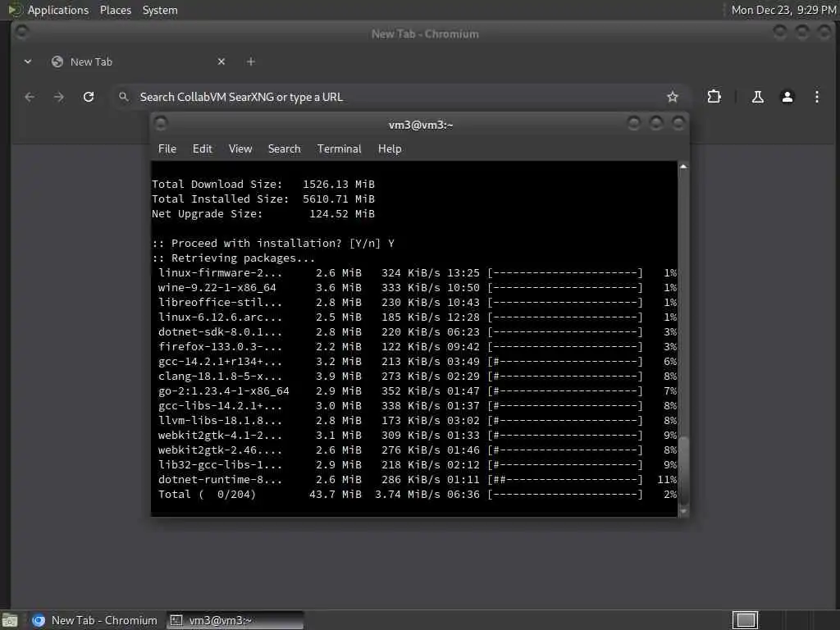Open the Chromium profile icon

[787, 97]
